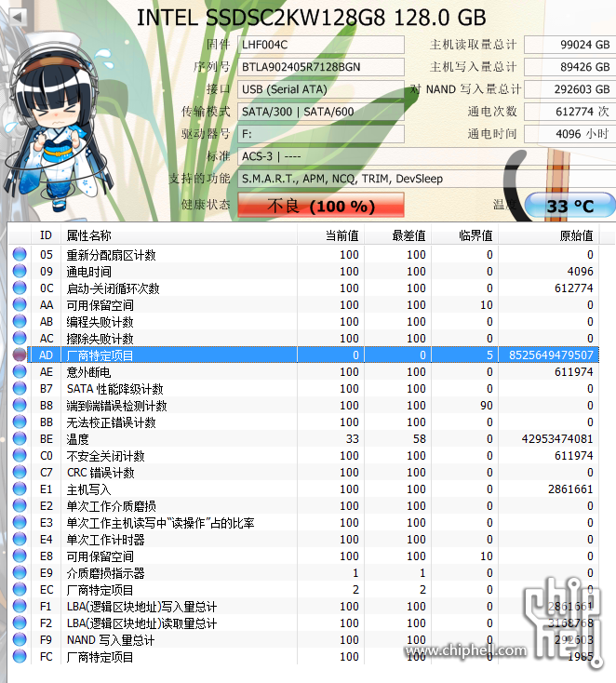616x683 pixels.
Task: Click the power-on hours value 4096 小时
Action: [569, 134]
